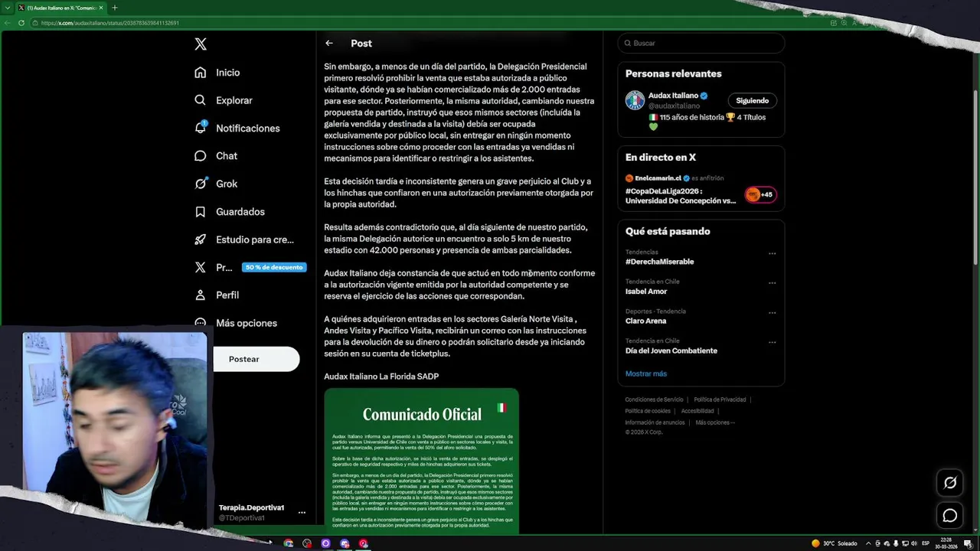The width and height of the screenshot is (980, 551).
Task: Select the Audax Italiano en X tab
Action: click(x=60, y=8)
